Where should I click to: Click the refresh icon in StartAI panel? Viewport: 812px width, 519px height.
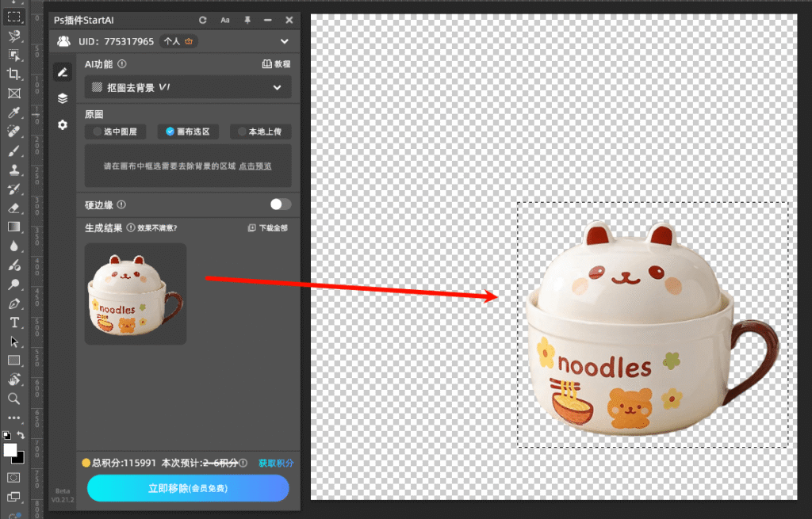coord(203,20)
